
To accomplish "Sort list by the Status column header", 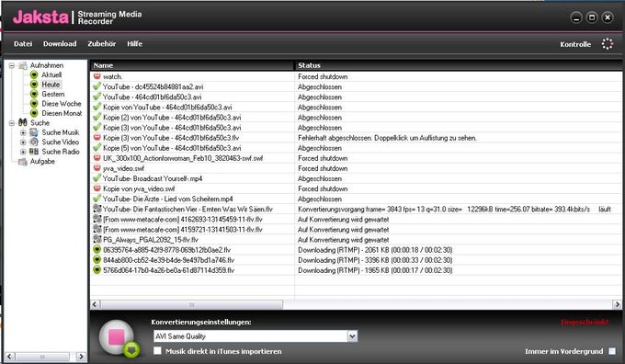I will [459, 65].
